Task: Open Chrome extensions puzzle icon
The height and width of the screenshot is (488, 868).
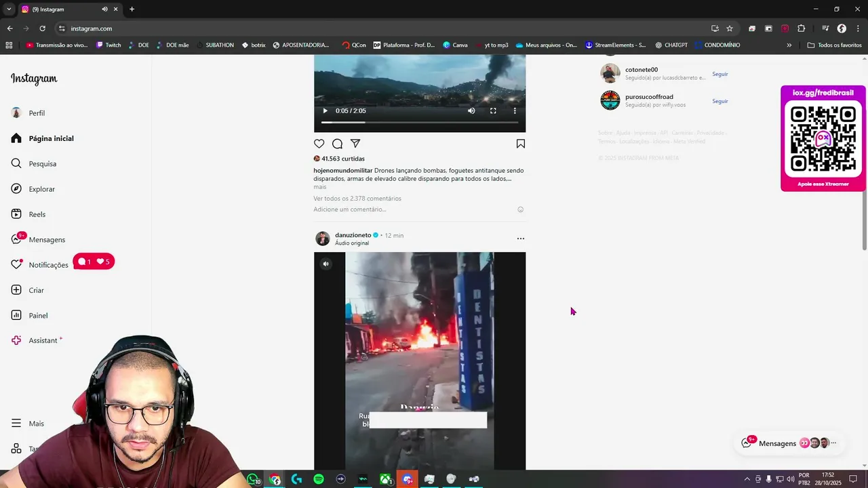Action: (802, 28)
